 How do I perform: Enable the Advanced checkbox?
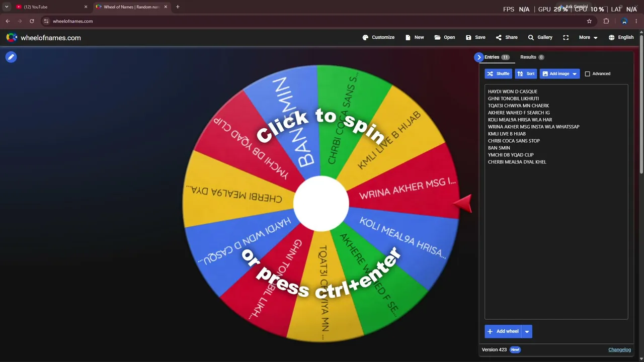coord(587,74)
